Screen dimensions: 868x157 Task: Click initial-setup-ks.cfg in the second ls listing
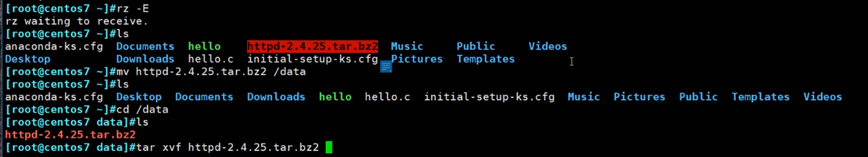(489, 97)
